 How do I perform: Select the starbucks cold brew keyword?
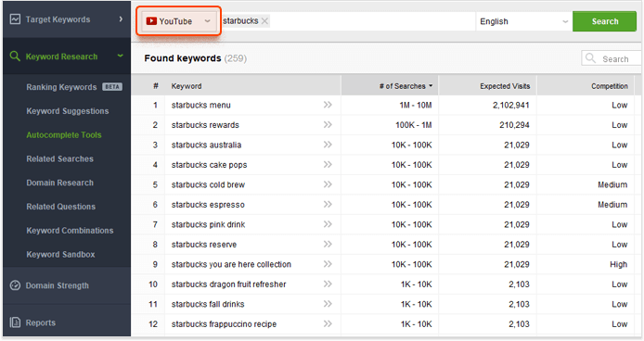(208, 184)
